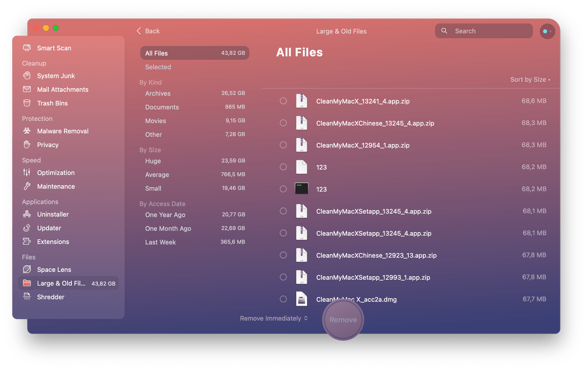Tick the checkbox for CleanMyMacX_13241_4.app.zip

point(283,101)
